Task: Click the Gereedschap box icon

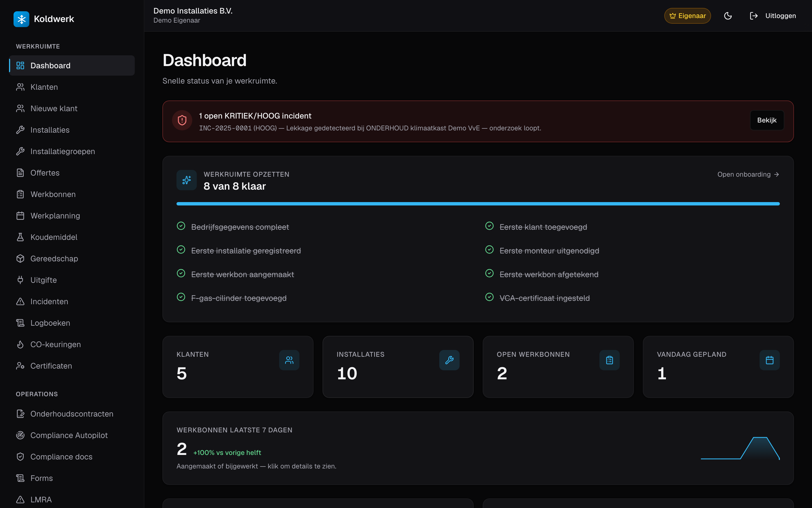Action: tap(21, 259)
